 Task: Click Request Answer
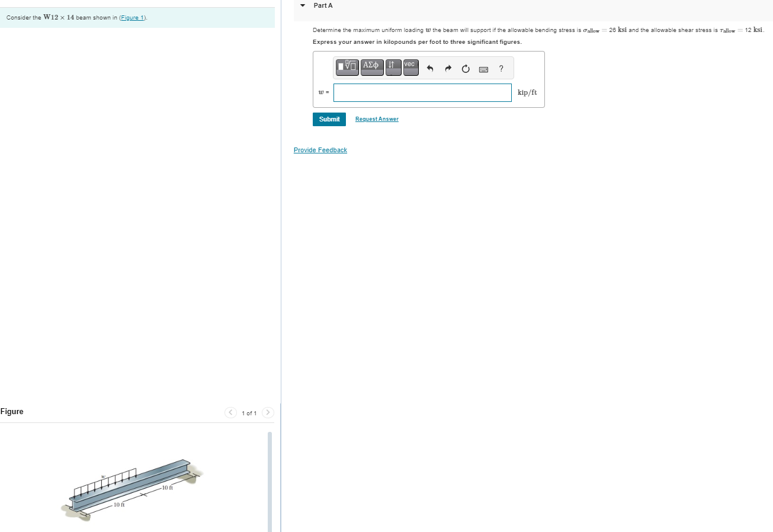coord(377,118)
